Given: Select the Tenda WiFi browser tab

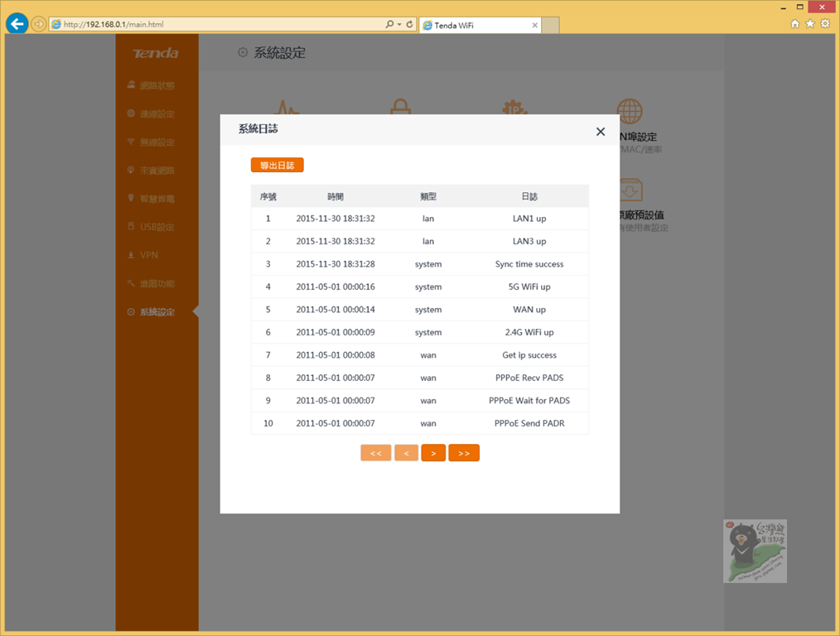Looking at the screenshot, I should (480, 25).
